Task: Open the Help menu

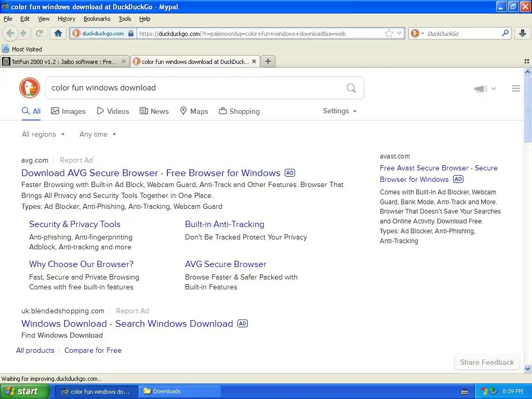Action: pyautogui.click(x=144, y=19)
